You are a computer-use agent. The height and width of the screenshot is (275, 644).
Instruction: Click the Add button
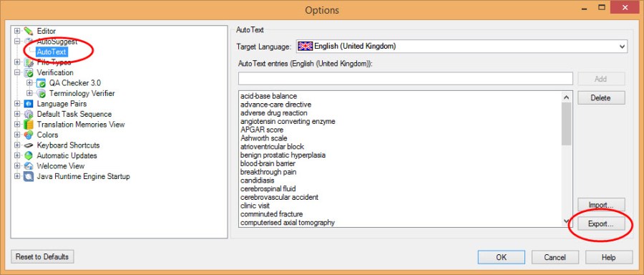tap(601, 79)
